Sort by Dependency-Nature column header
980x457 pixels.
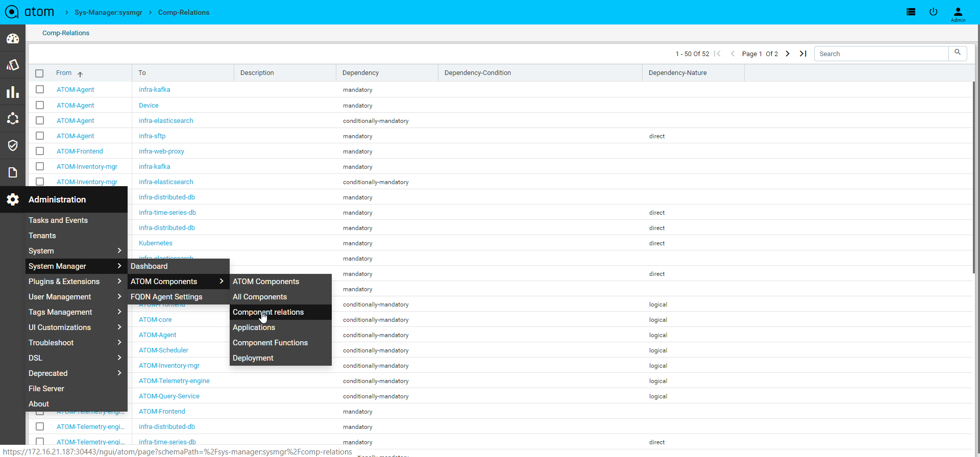[677, 73]
